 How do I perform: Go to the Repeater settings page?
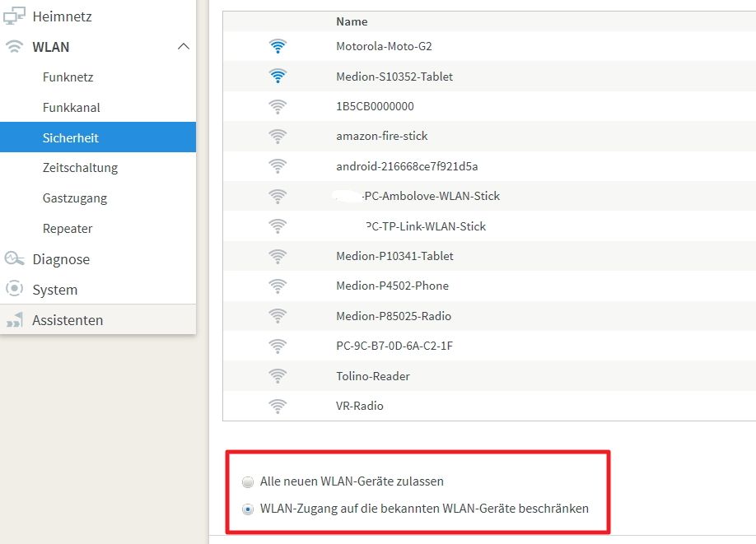[x=68, y=228]
